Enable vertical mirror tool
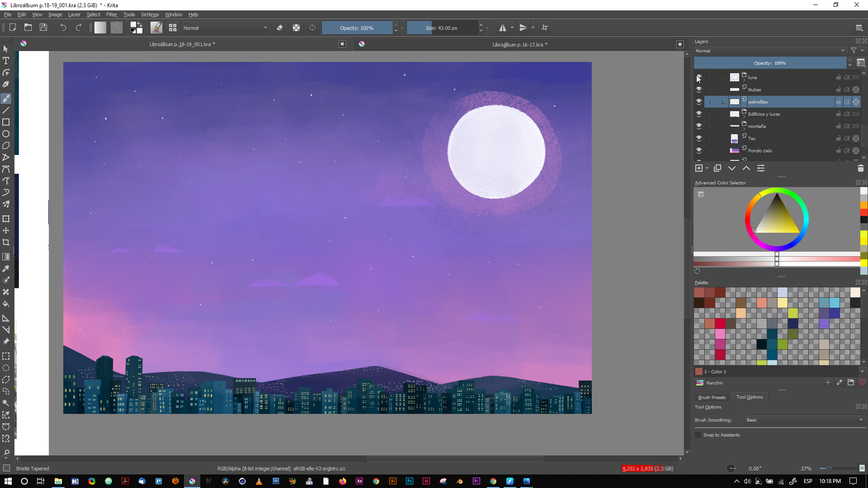 523,28
